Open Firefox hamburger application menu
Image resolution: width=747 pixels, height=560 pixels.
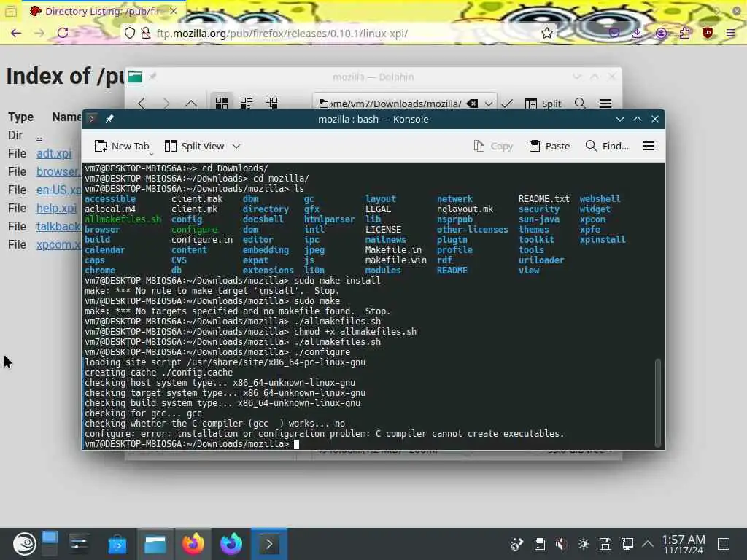(731, 33)
